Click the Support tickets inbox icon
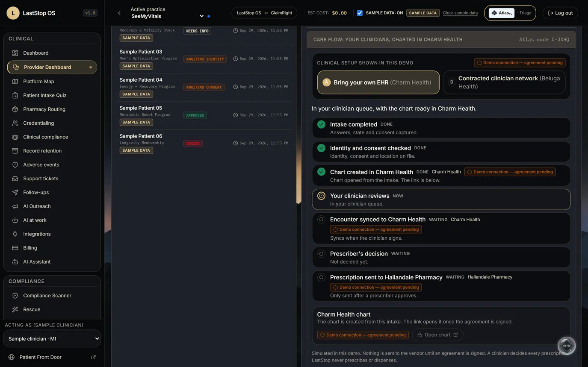 click(x=15, y=179)
